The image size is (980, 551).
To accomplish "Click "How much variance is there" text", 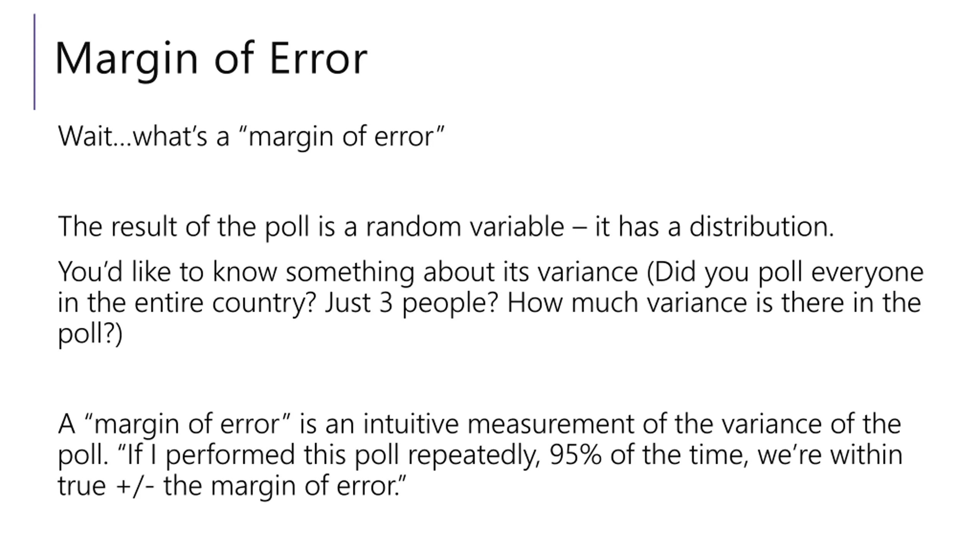I will click(675, 303).
